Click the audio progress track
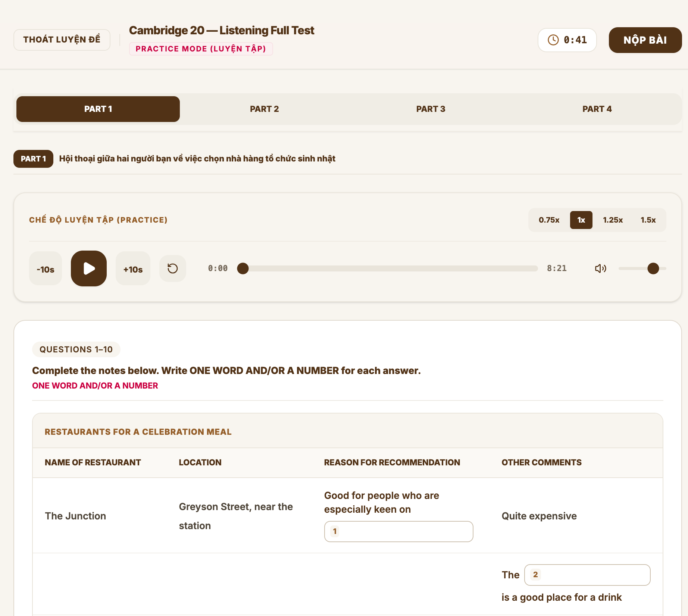The height and width of the screenshot is (616, 688). pyautogui.click(x=387, y=268)
